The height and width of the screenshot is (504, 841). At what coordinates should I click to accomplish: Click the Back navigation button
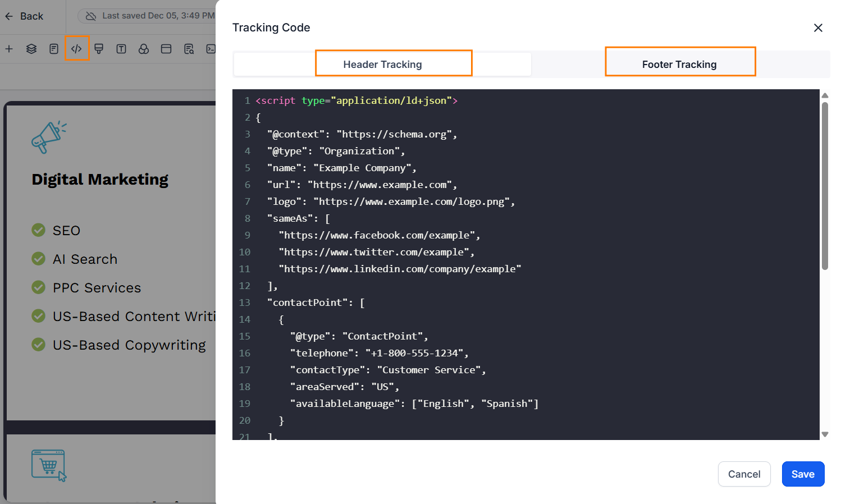point(23,16)
